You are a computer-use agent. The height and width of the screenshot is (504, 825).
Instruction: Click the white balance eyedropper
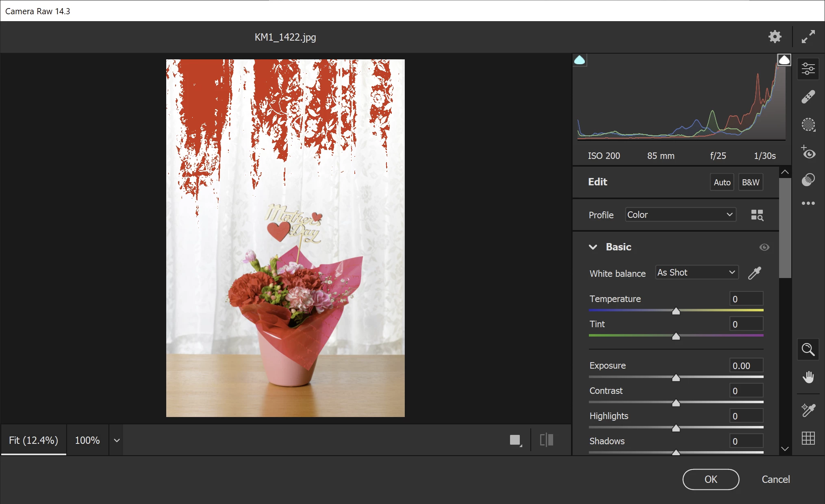coord(754,273)
